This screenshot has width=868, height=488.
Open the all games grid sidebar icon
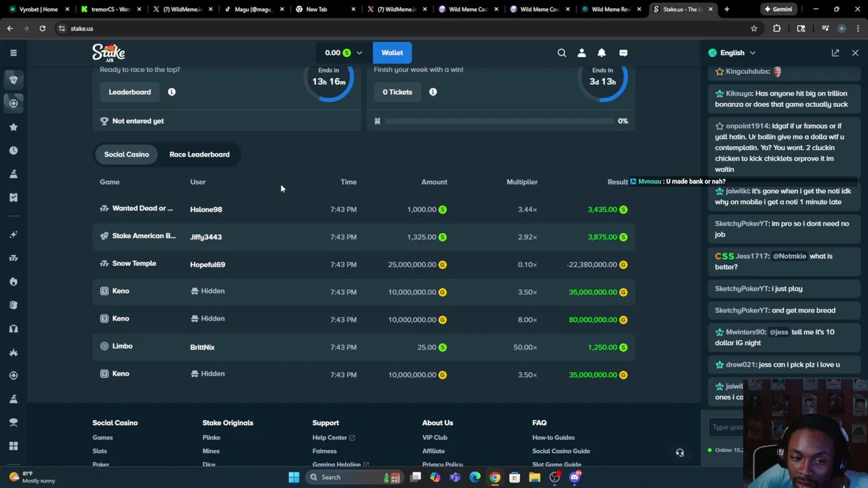[13, 446]
